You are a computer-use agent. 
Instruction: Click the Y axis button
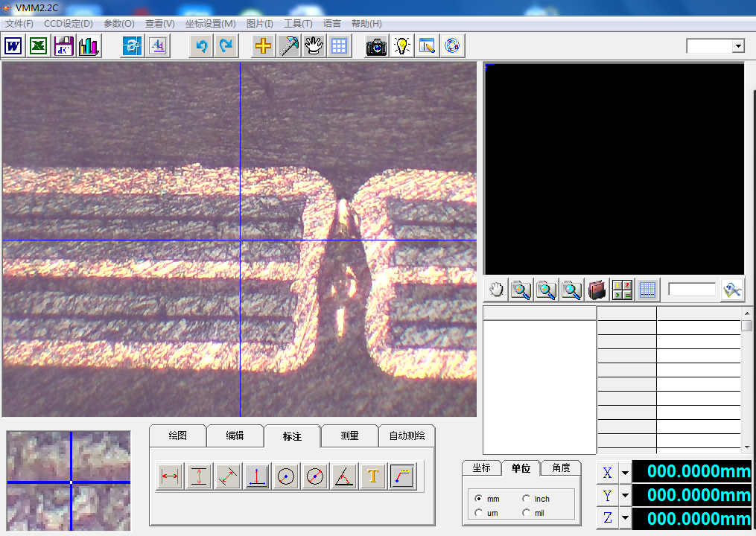click(607, 495)
